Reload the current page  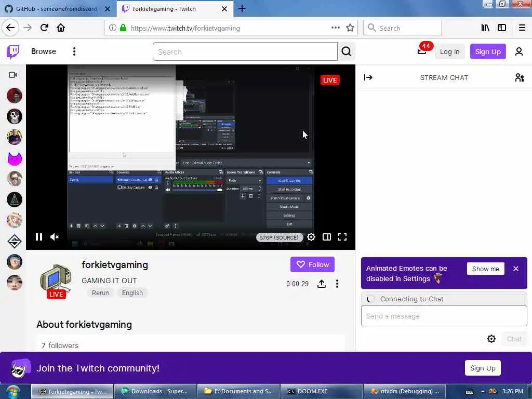(x=44, y=28)
